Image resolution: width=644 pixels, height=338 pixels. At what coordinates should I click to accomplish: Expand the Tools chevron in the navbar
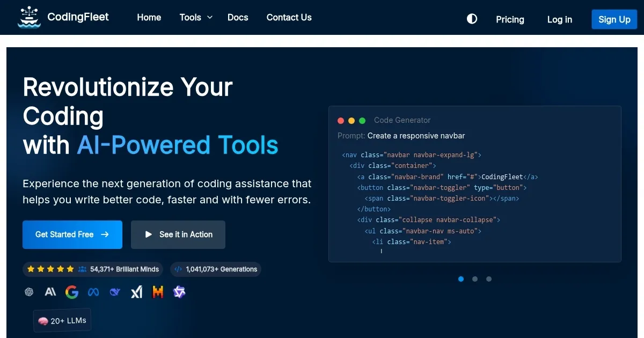tap(209, 17)
